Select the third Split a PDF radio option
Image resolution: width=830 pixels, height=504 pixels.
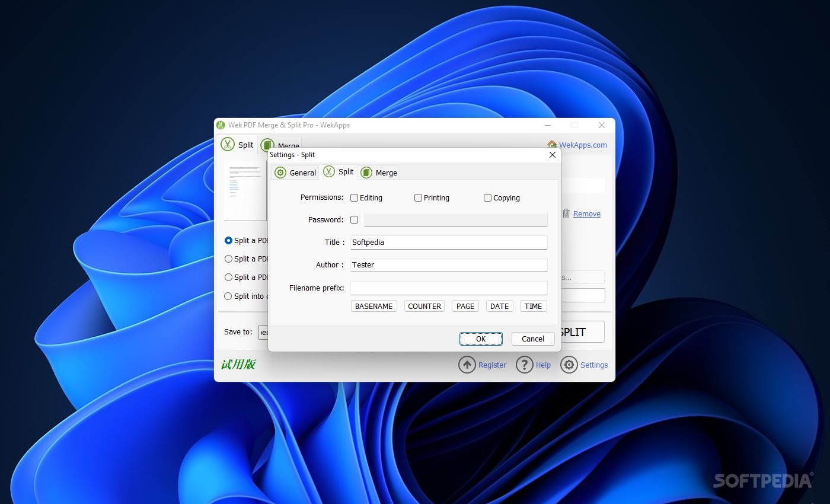(x=228, y=277)
